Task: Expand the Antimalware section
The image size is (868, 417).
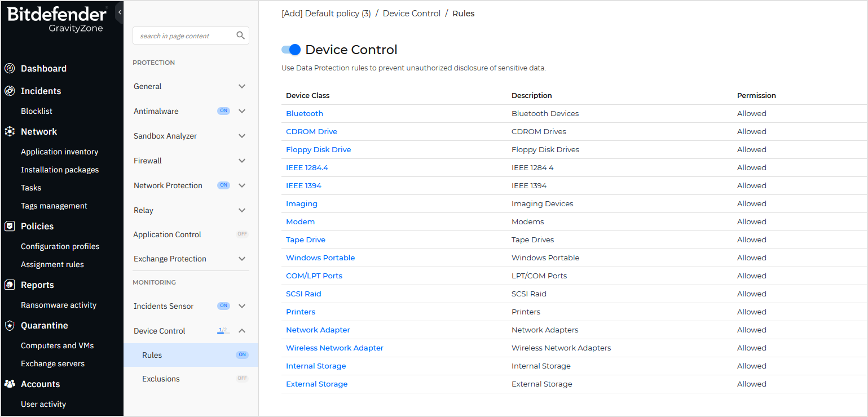Action: pyautogui.click(x=242, y=110)
